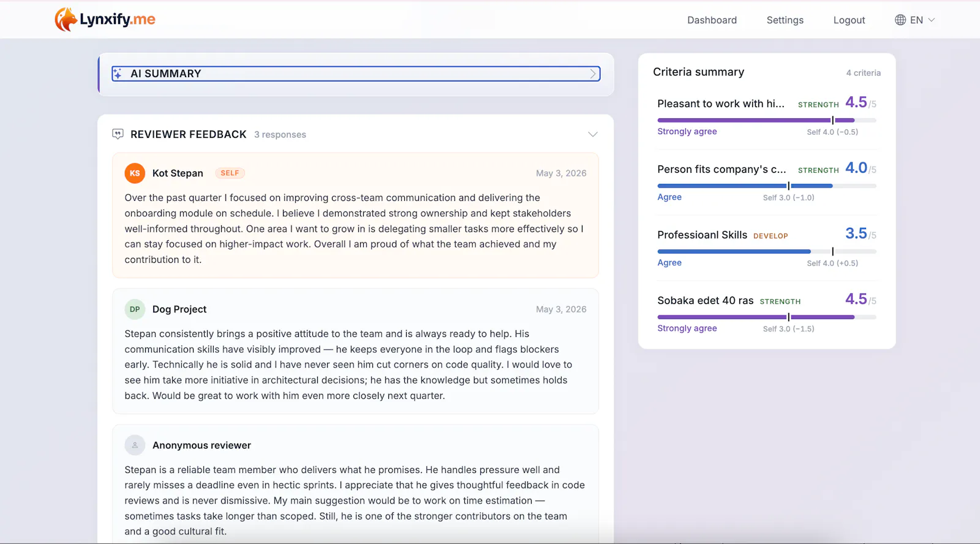Click the Kot Stepan May 3, 2026 date

point(561,173)
